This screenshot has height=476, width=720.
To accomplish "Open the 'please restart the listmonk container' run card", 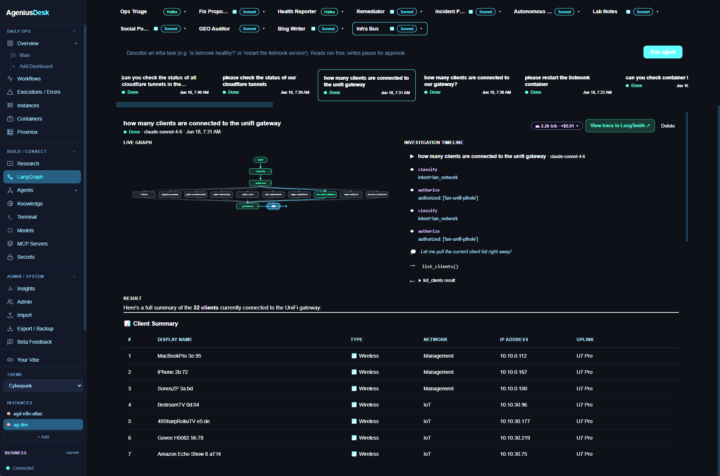I will [x=568, y=85].
